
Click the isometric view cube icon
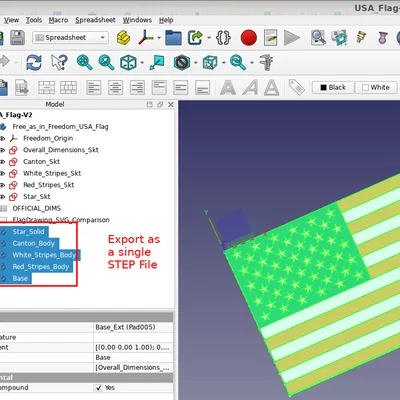(x=128, y=62)
